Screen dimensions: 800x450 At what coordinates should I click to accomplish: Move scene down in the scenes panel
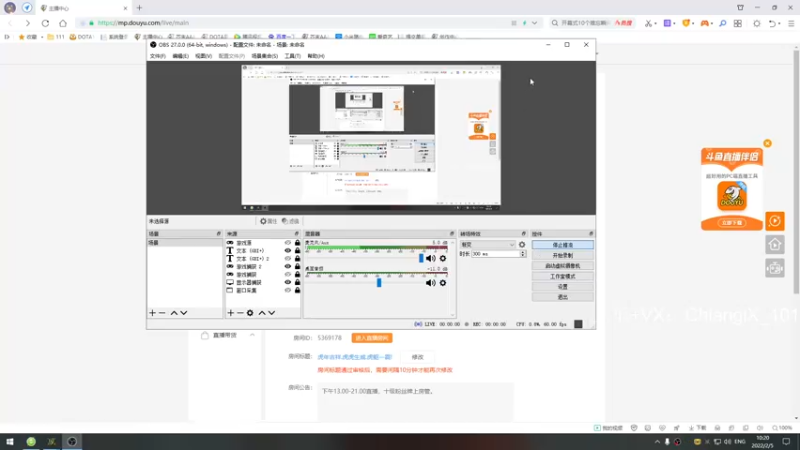184,313
